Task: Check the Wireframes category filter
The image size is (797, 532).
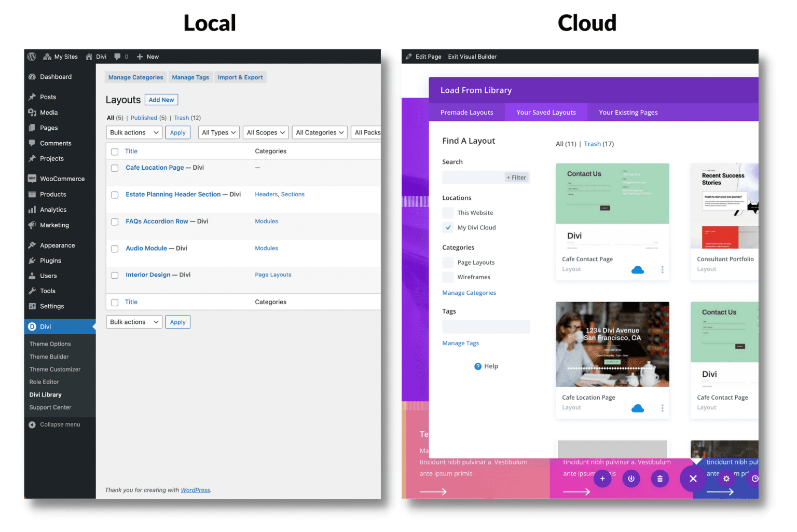Action: click(448, 277)
